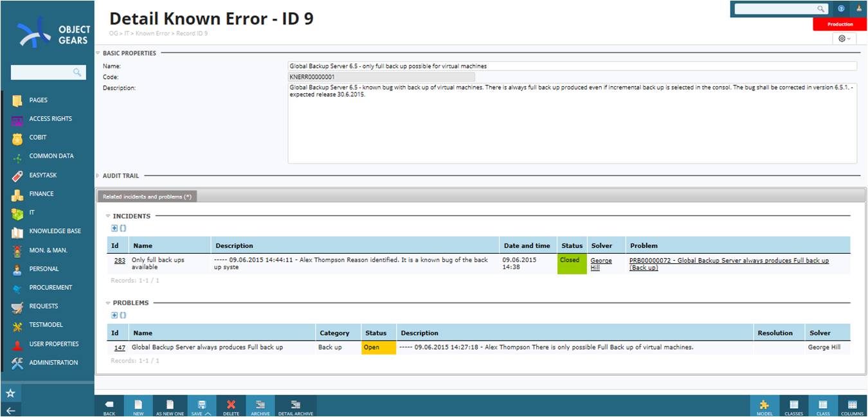
Task: Delete this known error record
Action: tap(231, 407)
